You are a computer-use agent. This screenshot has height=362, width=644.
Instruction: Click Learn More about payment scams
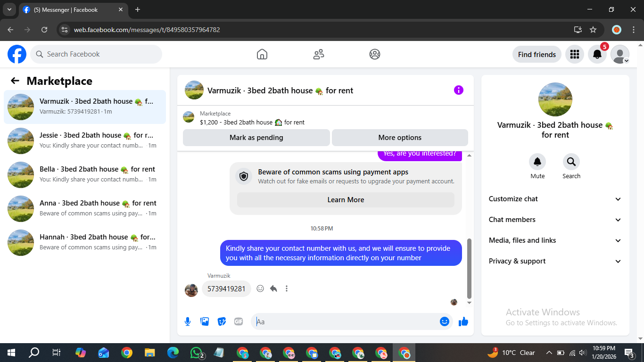346,200
